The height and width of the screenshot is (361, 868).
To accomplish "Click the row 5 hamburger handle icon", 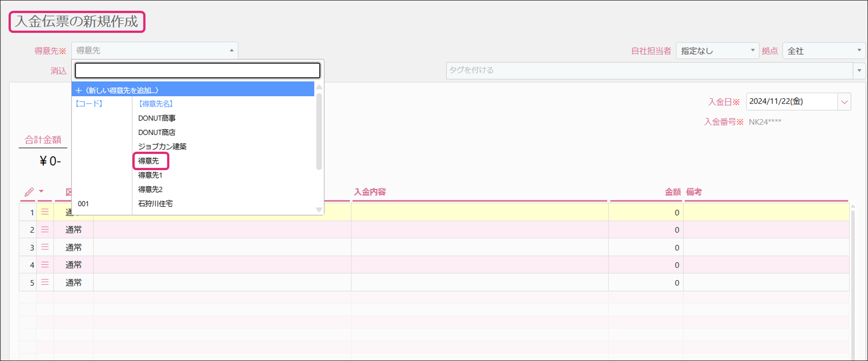I will coord(45,282).
